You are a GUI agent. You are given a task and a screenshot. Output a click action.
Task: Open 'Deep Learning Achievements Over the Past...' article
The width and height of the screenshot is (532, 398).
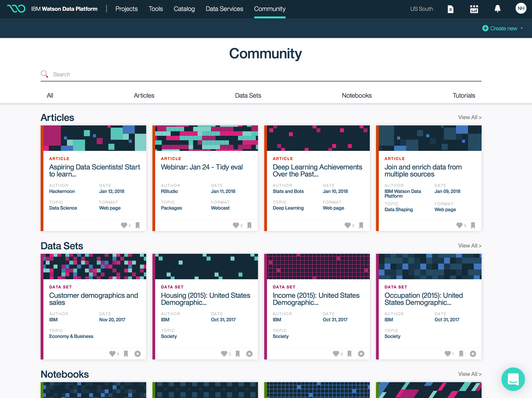[x=317, y=171]
